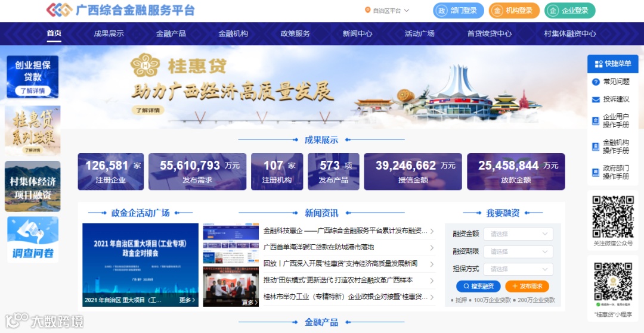
Task: Open the 融资期限 dropdown
Action: pos(518,252)
